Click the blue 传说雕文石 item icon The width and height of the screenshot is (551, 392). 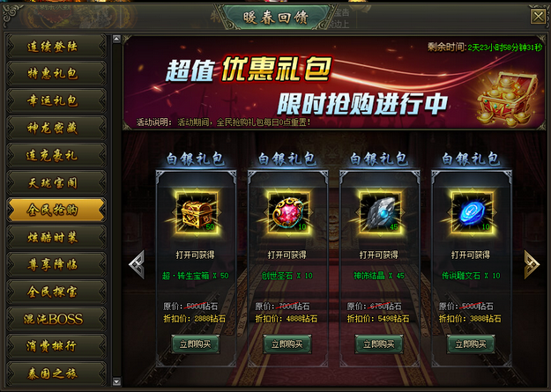click(472, 212)
